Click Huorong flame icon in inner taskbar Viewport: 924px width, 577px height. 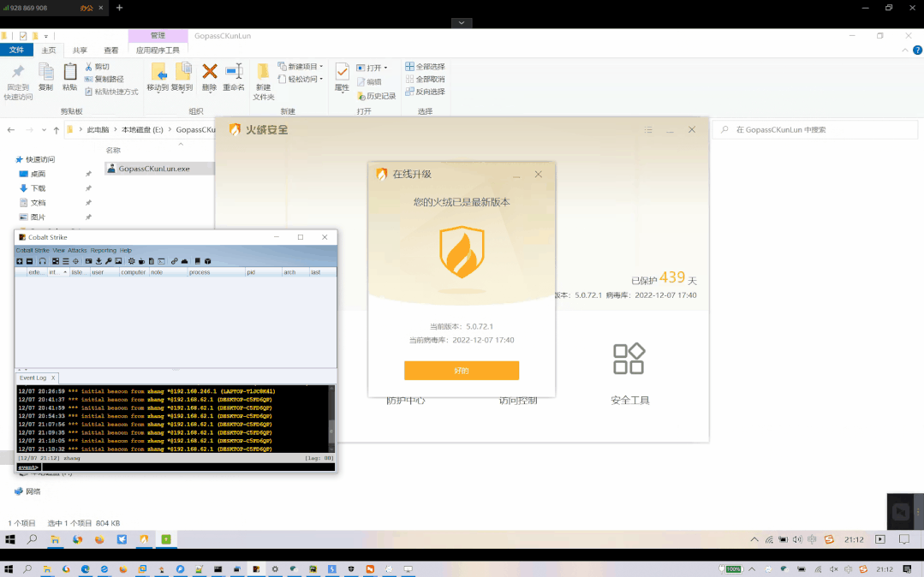[144, 539]
